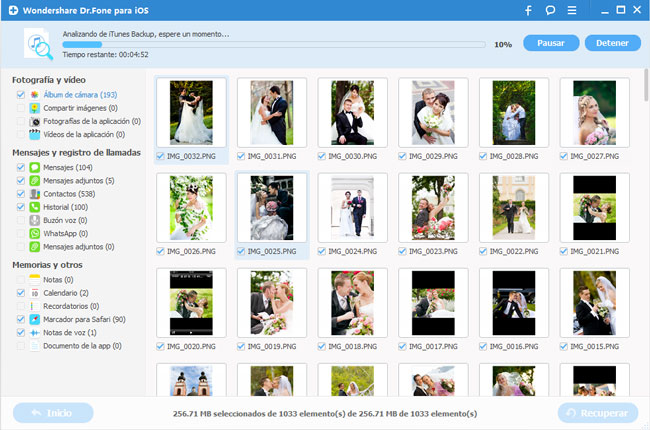Open the IMG_0027 thumbnail
650x430 pixels.
click(x=594, y=112)
